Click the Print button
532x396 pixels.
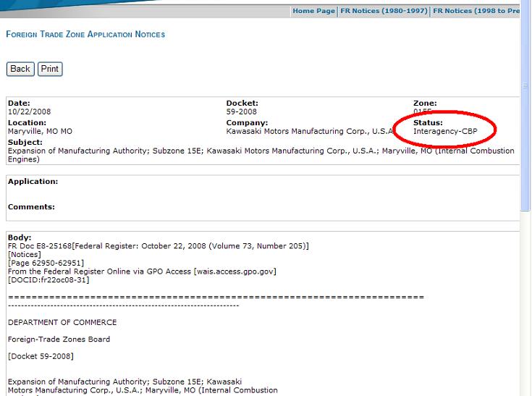[50, 69]
